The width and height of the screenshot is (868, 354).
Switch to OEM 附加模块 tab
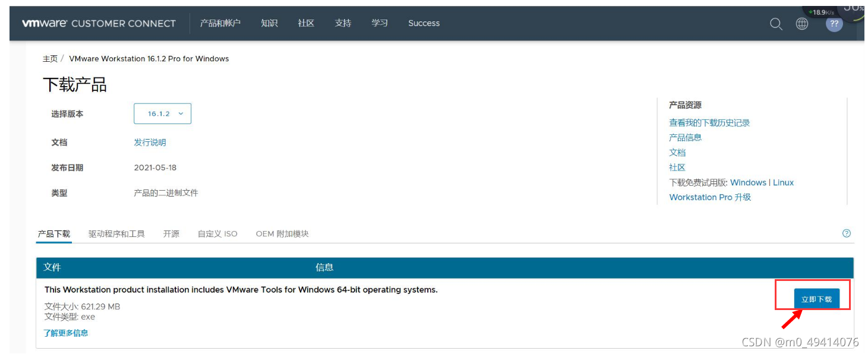pos(282,234)
